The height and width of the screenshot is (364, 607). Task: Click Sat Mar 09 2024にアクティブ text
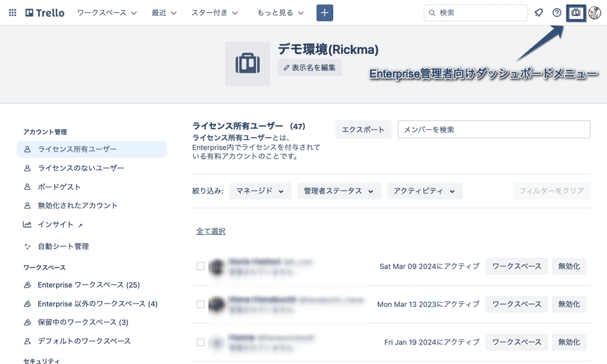(x=429, y=266)
